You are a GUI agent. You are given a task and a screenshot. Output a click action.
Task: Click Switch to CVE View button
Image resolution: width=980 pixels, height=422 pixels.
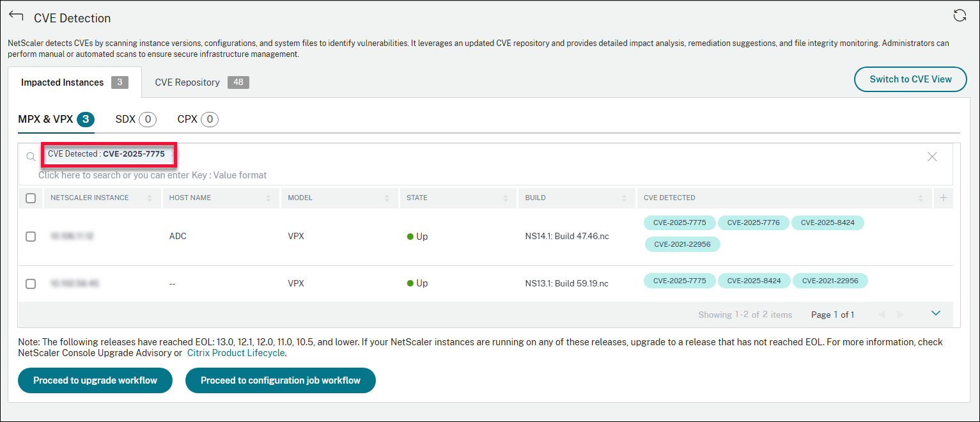point(910,79)
